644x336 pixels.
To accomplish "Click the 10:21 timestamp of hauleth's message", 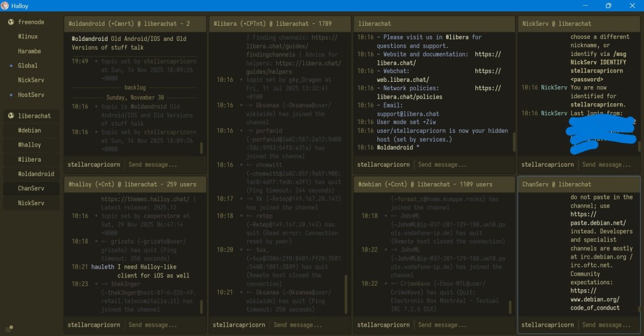I will pos(80,267).
